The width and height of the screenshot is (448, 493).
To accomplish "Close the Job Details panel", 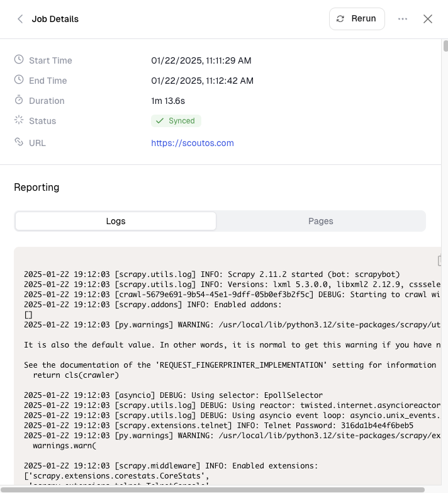I will [x=428, y=19].
